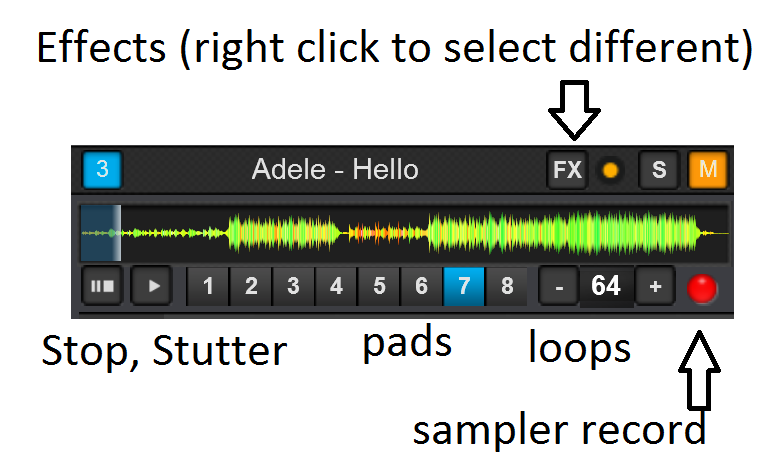Click the loop length value 64

[x=606, y=287]
